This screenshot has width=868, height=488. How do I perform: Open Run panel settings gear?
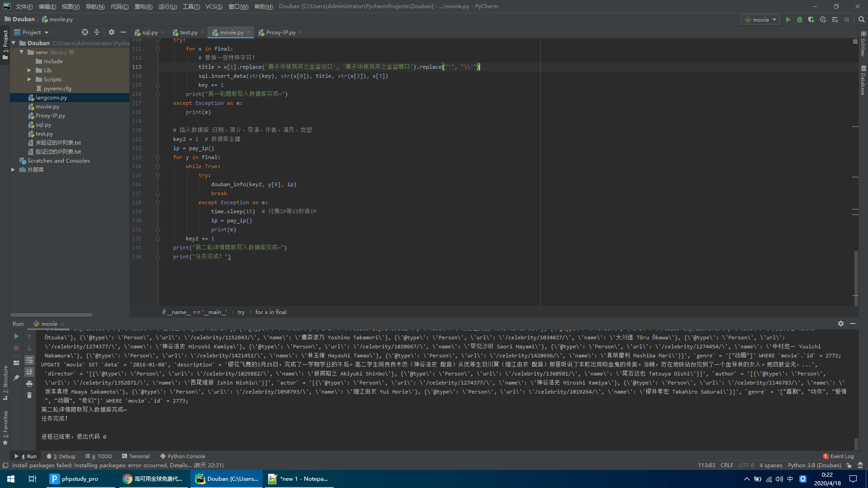click(841, 324)
